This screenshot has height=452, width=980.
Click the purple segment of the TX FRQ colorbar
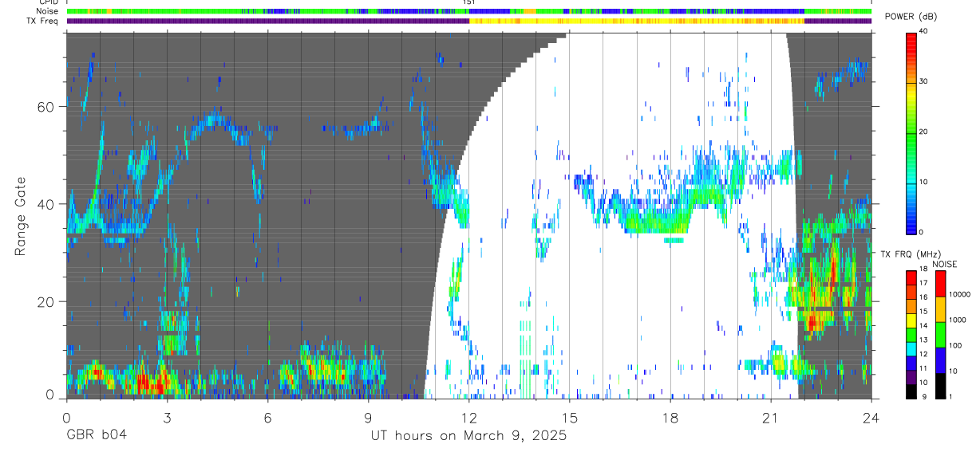tap(911, 377)
